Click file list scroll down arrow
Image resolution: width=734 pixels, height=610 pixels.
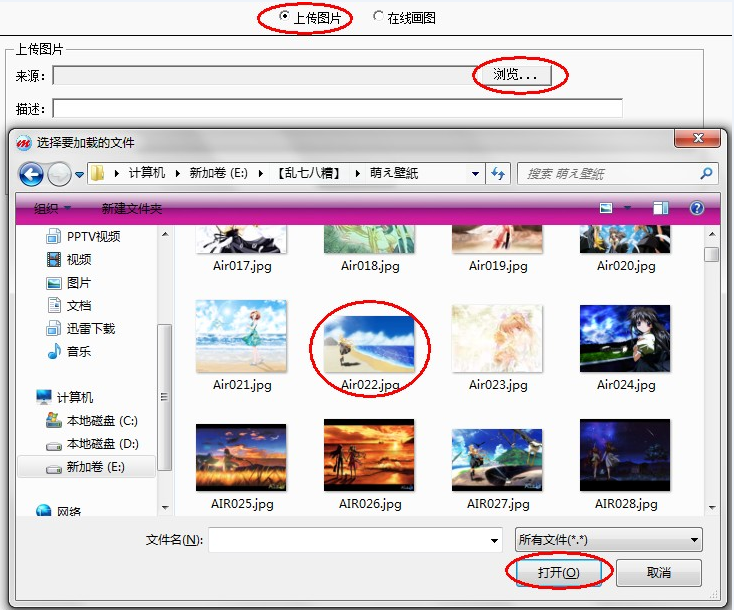coord(712,507)
